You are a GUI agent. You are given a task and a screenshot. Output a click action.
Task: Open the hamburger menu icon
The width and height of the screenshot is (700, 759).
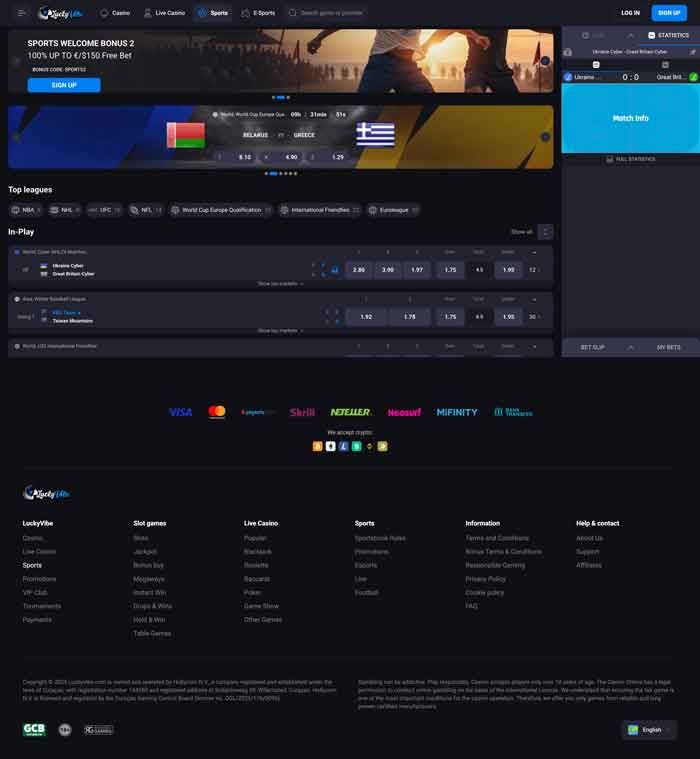(x=21, y=13)
